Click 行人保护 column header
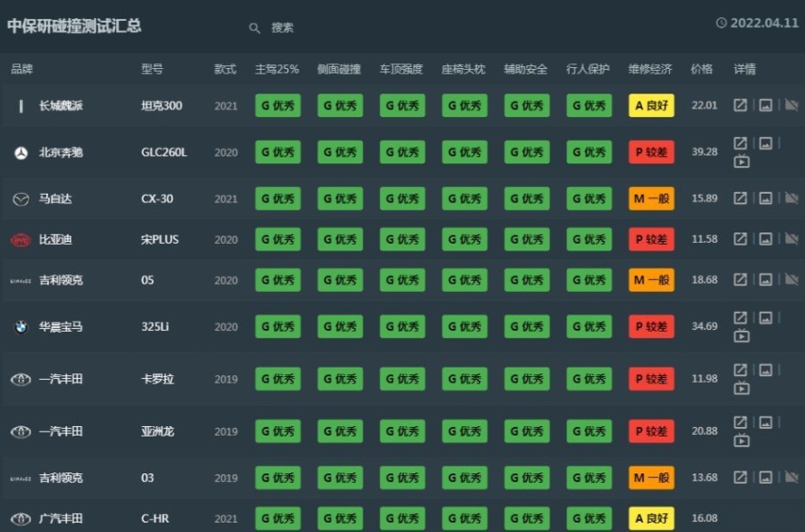Image resolution: width=805 pixels, height=532 pixels. click(588, 69)
